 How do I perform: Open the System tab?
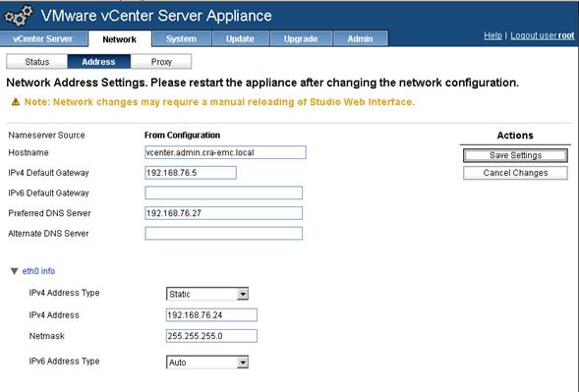tap(181, 38)
